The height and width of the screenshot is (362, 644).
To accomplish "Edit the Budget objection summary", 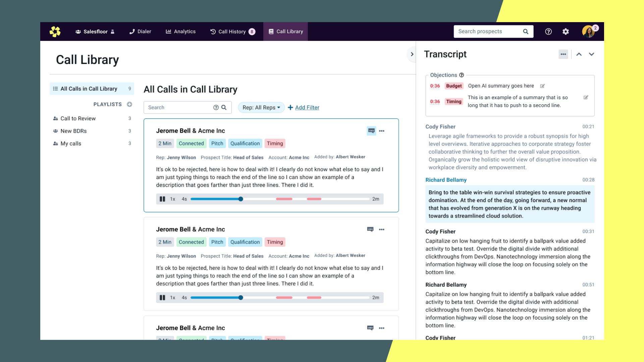I will pos(542,86).
